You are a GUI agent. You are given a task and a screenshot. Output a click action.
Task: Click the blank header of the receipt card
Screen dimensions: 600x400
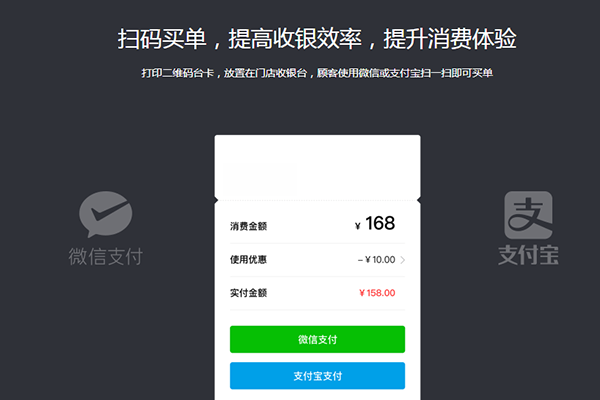317,167
